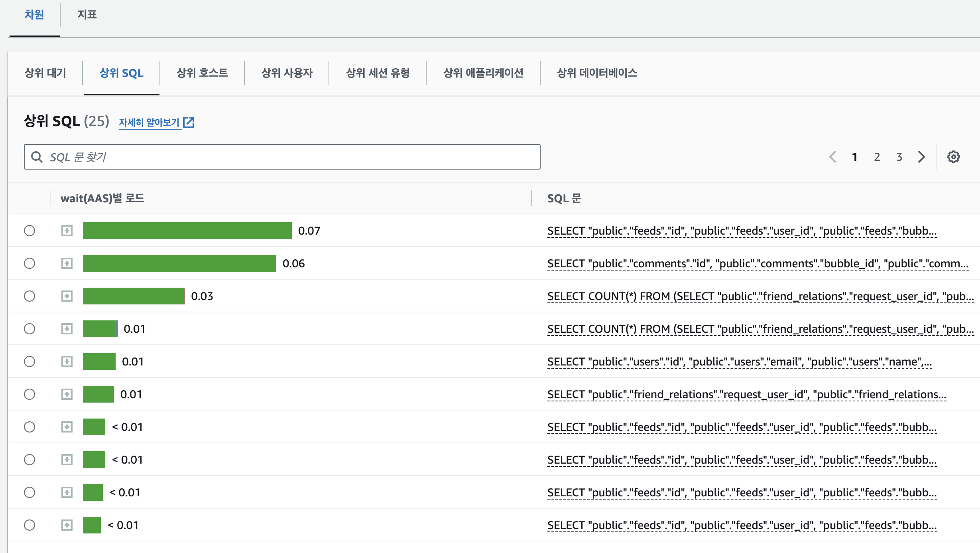The width and height of the screenshot is (980, 553).
Task: Select radio button for the users query
Action: [x=30, y=361]
